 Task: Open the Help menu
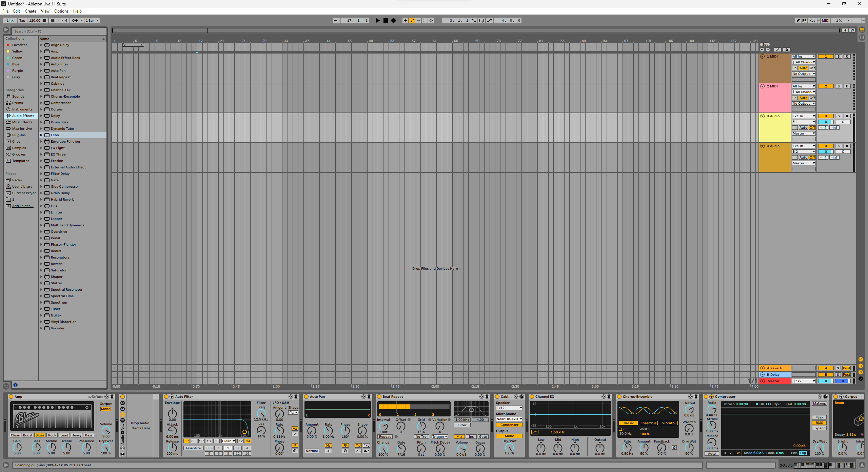(77, 11)
